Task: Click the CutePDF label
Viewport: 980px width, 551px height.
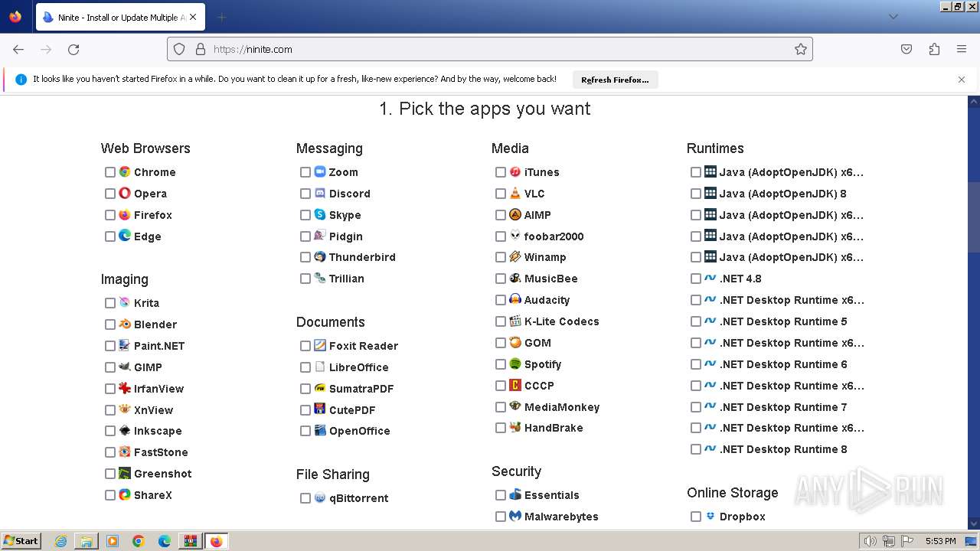Action: 352,410
